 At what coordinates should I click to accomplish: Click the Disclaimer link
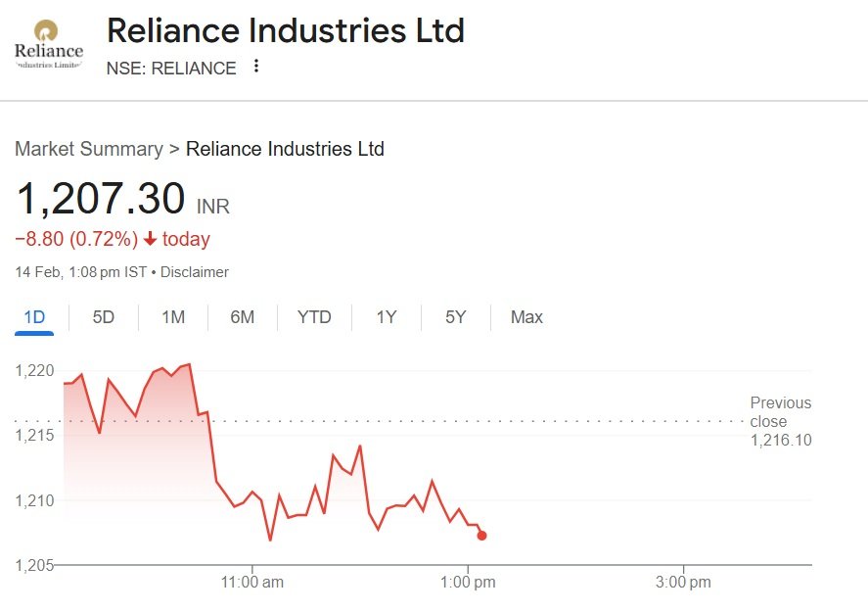[x=195, y=272]
